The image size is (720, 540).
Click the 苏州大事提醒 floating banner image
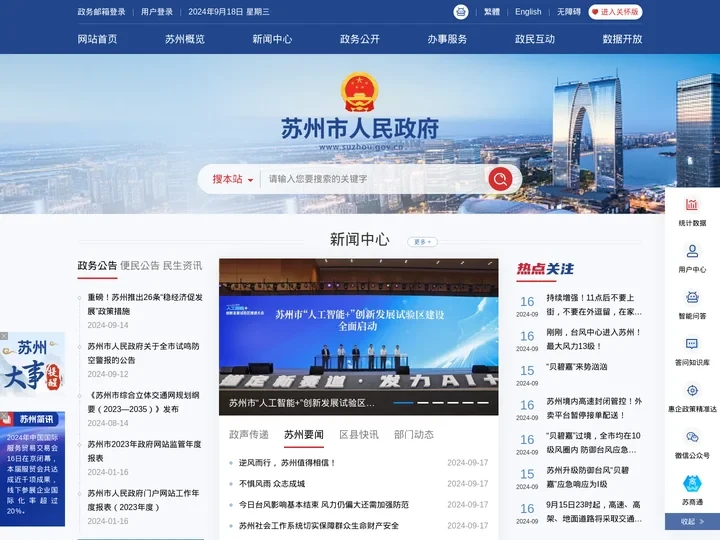coord(32,364)
